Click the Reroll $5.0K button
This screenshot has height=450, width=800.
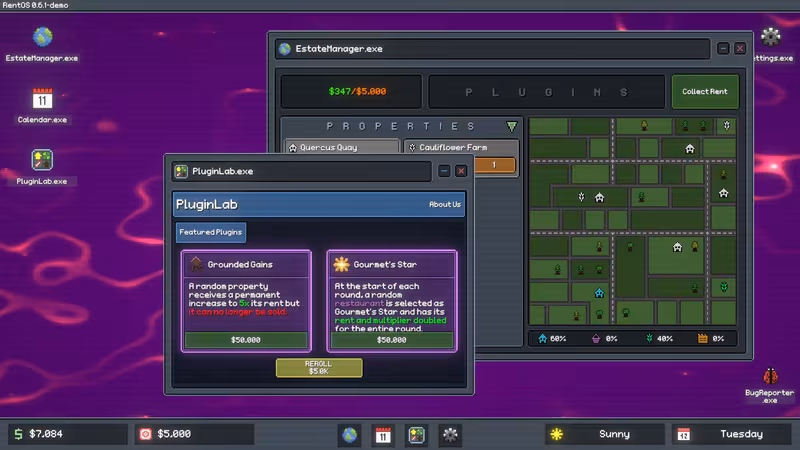coord(319,367)
